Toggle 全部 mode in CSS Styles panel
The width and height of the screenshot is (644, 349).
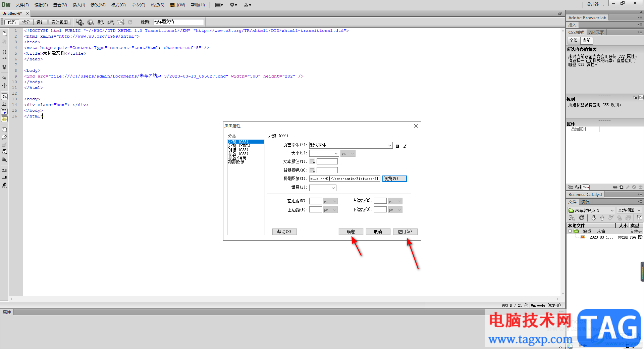point(574,41)
